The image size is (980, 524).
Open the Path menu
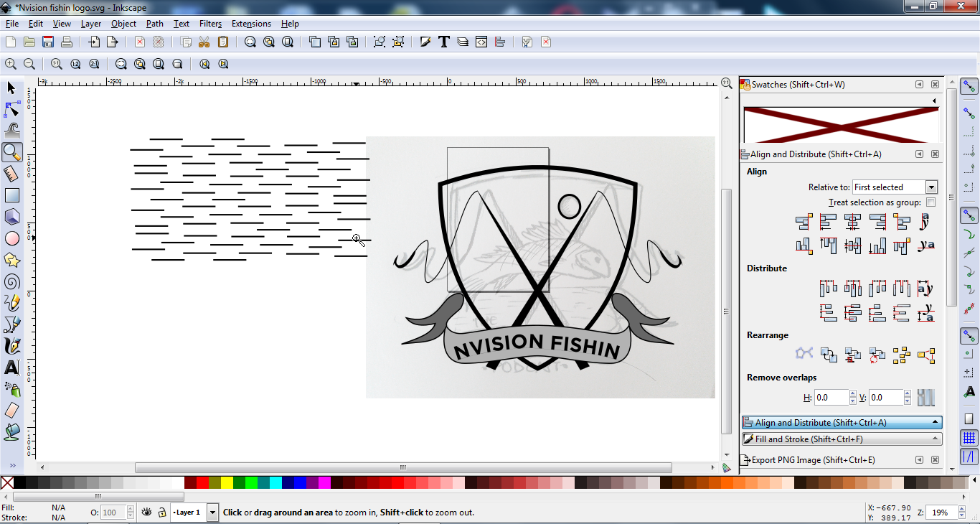[155, 24]
